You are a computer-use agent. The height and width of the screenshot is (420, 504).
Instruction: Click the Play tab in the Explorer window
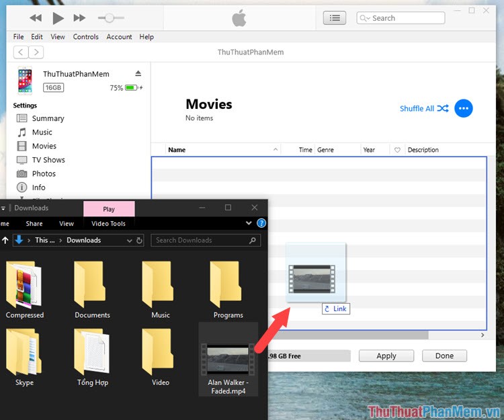(109, 209)
